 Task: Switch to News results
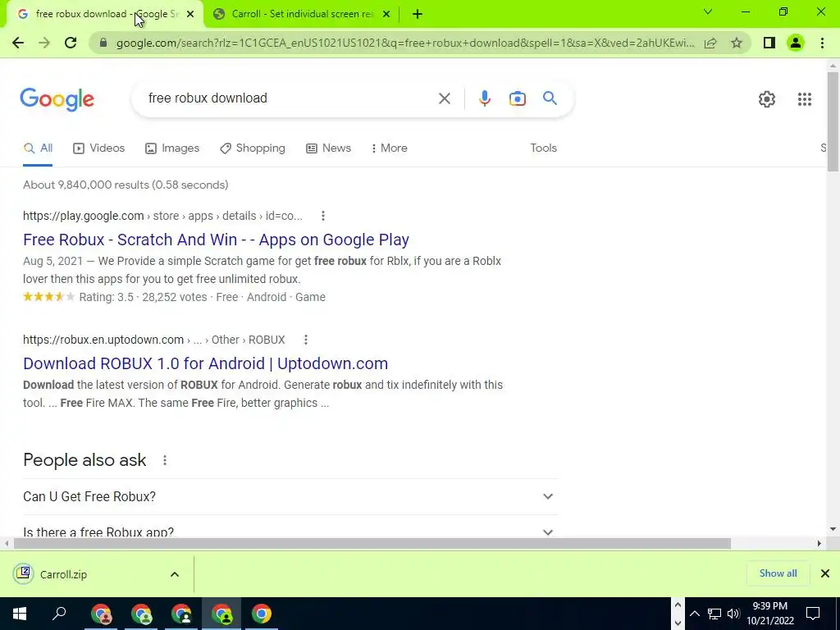click(x=328, y=148)
